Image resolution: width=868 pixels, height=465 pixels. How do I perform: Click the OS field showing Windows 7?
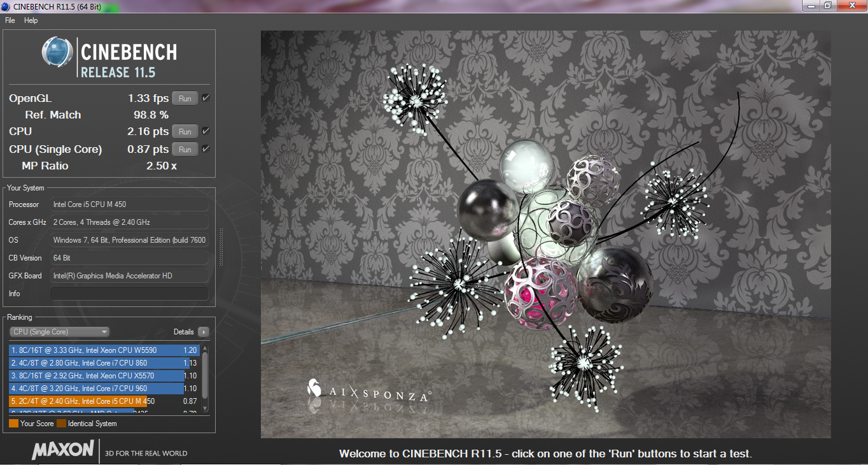tap(129, 240)
